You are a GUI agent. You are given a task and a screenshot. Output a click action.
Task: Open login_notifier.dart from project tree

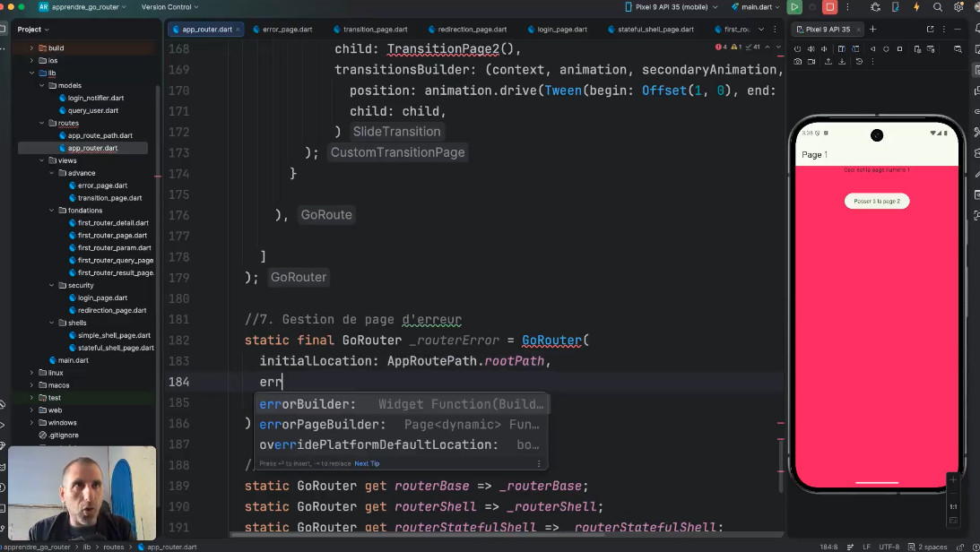96,98
